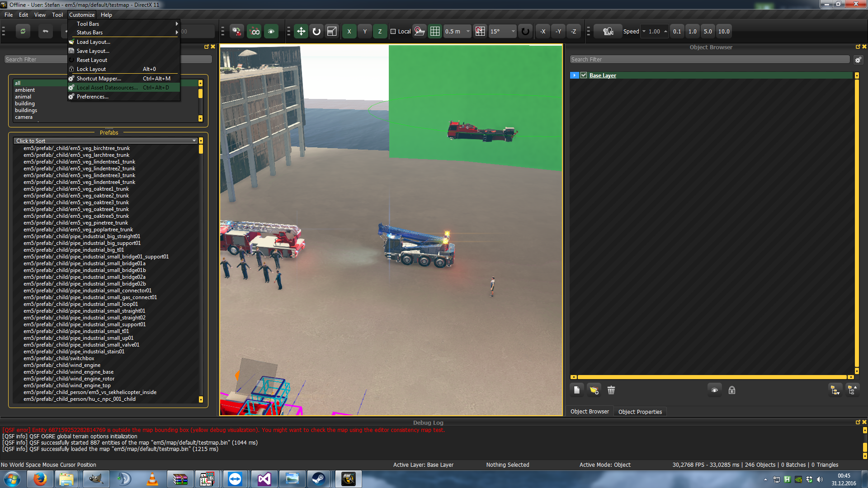
Task: Open the View menu
Action: pyautogui.click(x=40, y=14)
